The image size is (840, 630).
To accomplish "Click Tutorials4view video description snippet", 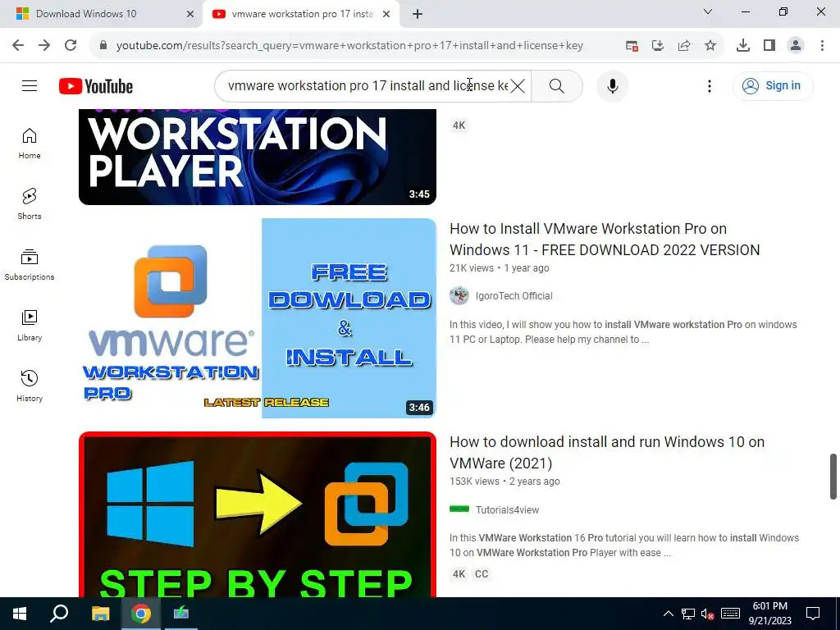I will [624, 545].
